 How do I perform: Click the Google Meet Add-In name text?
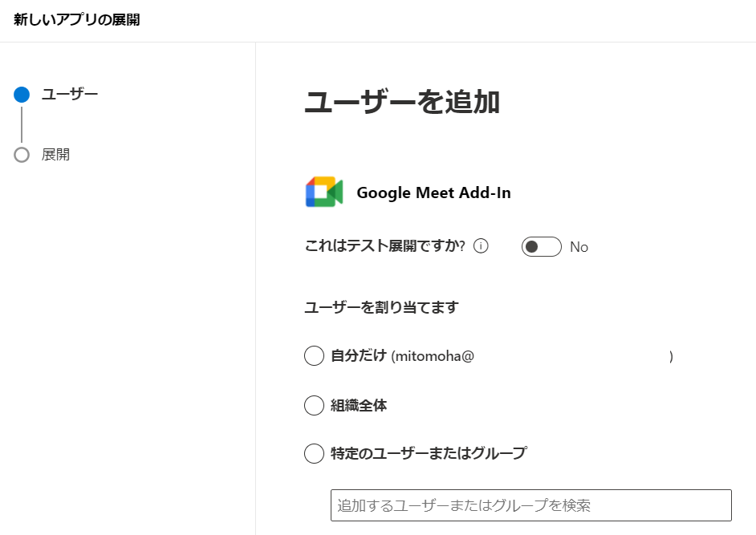[433, 193]
